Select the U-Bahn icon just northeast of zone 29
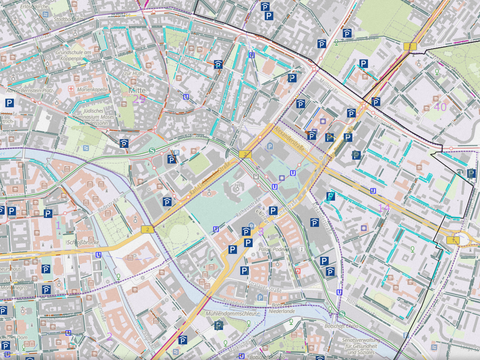Viewport: 480px width, 360px height. (x=186, y=97)
